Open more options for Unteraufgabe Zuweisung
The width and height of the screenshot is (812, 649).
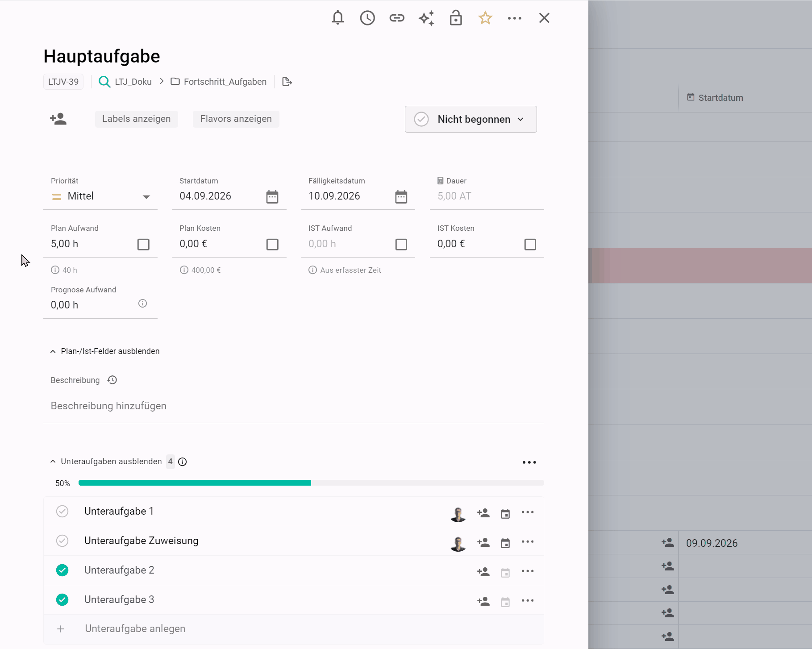coord(528,541)
